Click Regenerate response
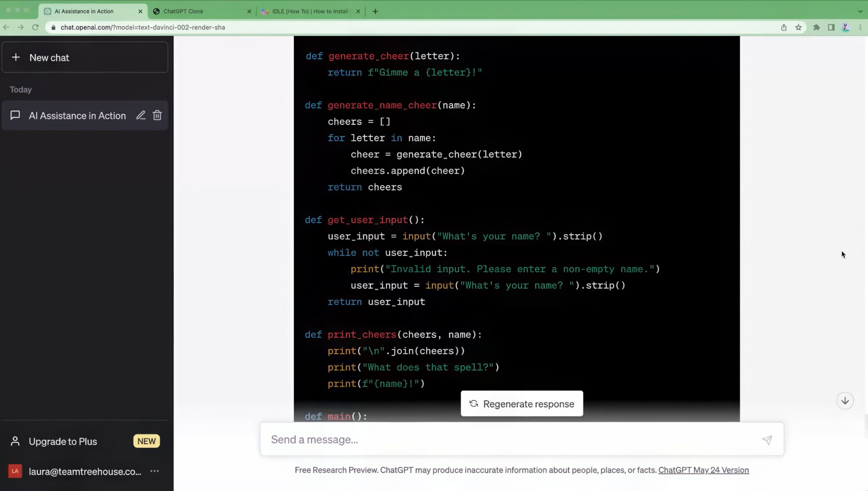 pos(521,403)
